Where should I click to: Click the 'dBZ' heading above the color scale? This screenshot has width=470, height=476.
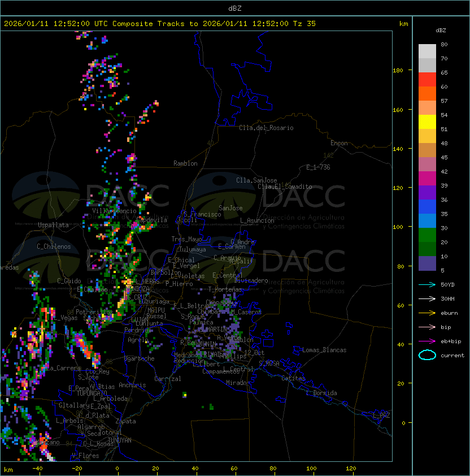coord(441,31)
